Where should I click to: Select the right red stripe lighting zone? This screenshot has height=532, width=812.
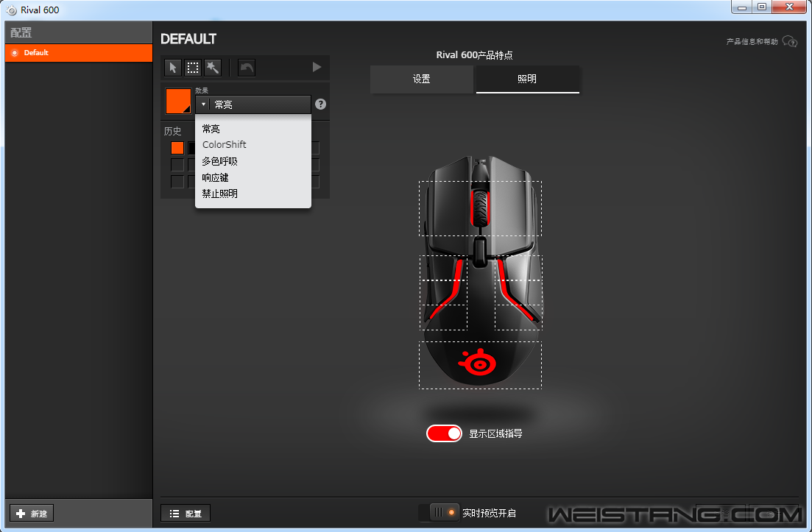518,292
